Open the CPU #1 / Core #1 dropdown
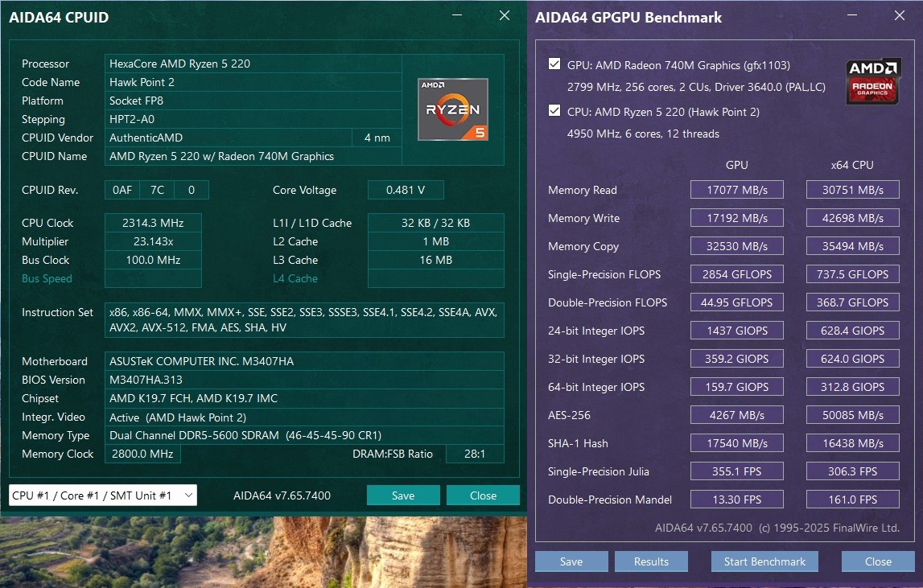The image size is (923, 588). pos(102,495)
